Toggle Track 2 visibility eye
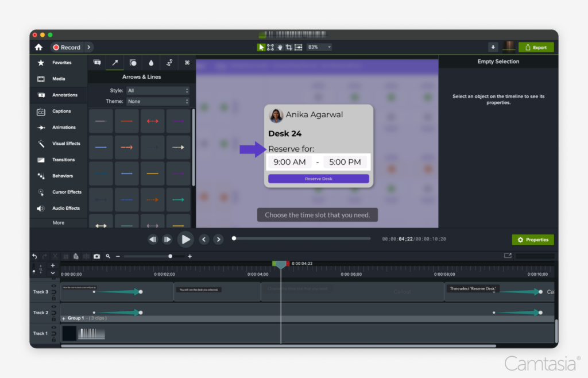Viewport: 588px width, 378px height. 53,307
